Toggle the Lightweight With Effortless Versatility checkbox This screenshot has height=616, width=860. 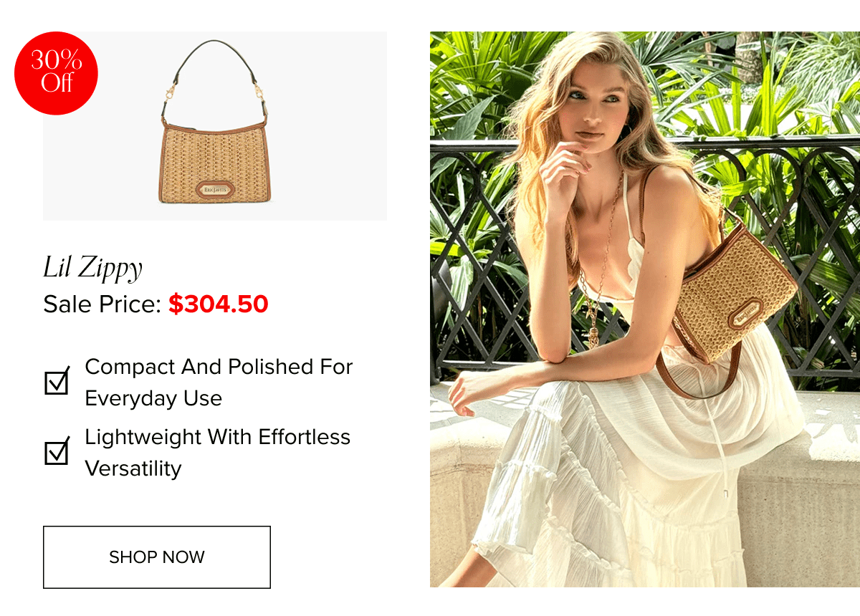[x=57, y=451]
